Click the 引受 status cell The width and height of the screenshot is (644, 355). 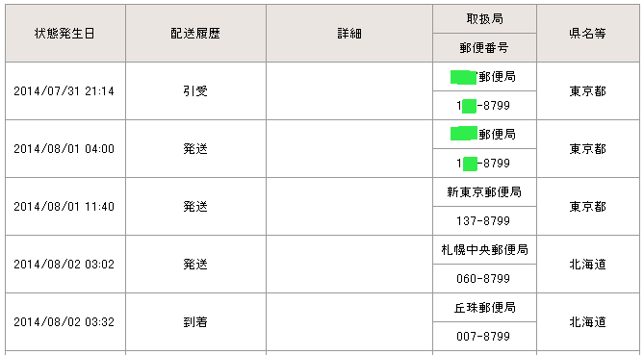point(195,91)
